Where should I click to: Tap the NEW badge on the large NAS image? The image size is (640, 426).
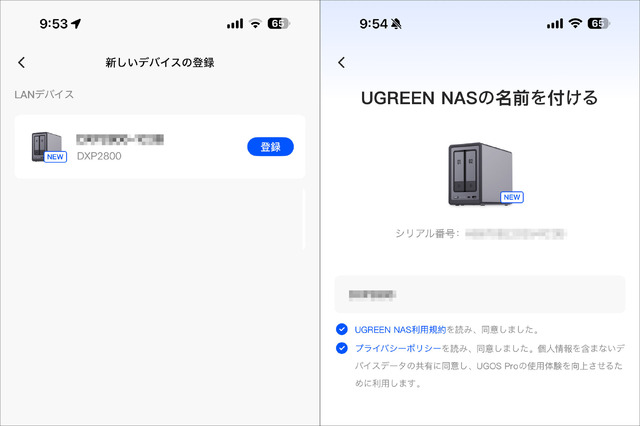[512, 197]
